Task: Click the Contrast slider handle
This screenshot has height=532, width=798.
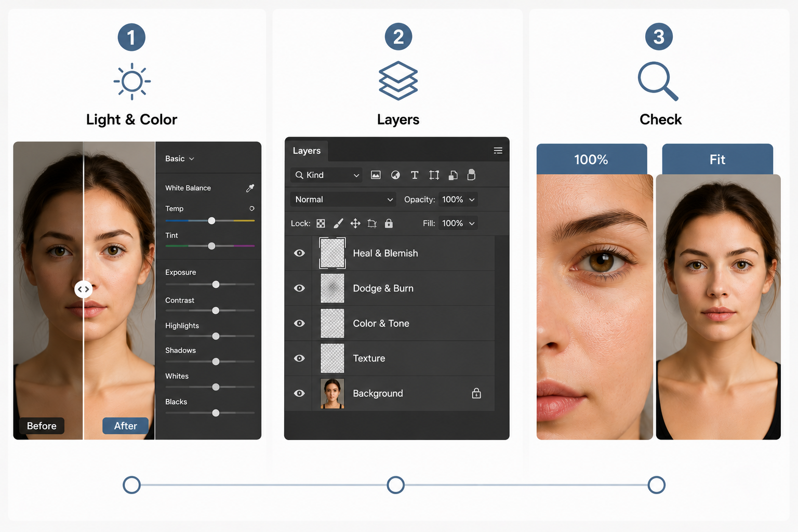Action: point(216,311)
